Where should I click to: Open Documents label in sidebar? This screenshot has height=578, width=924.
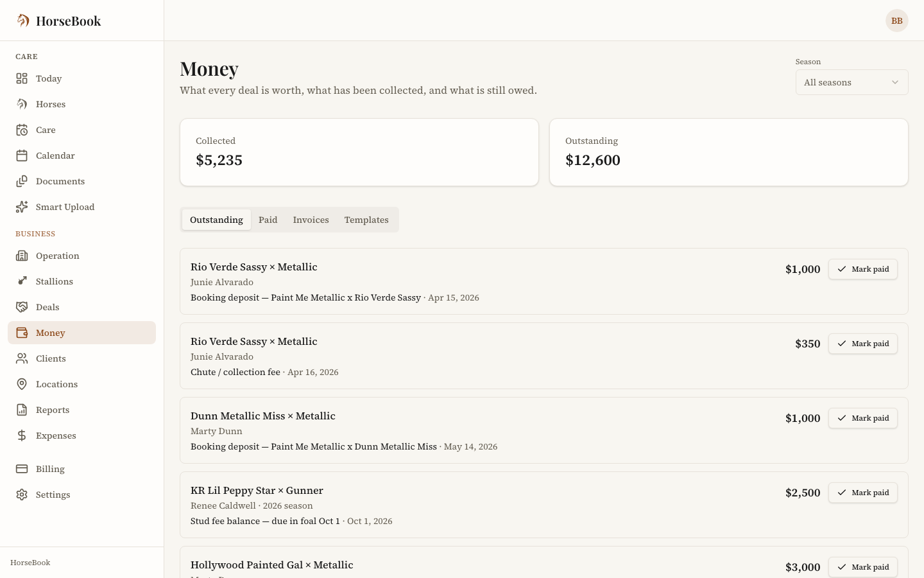click(60, 181)
